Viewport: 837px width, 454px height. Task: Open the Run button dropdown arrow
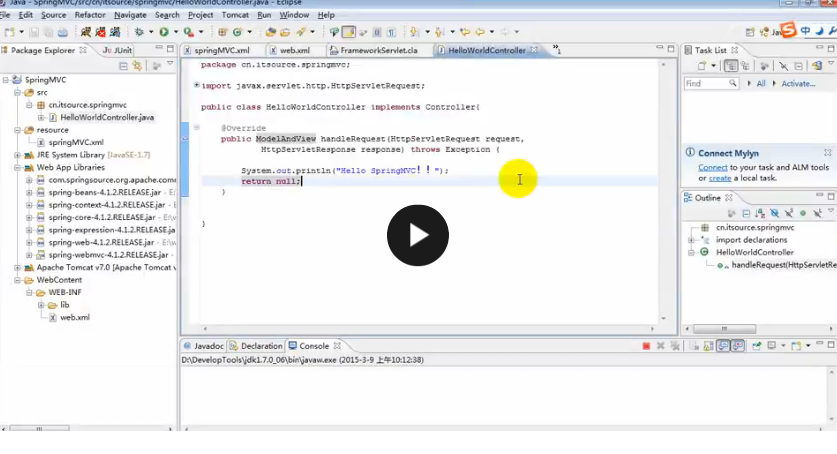tap(176, 32)
